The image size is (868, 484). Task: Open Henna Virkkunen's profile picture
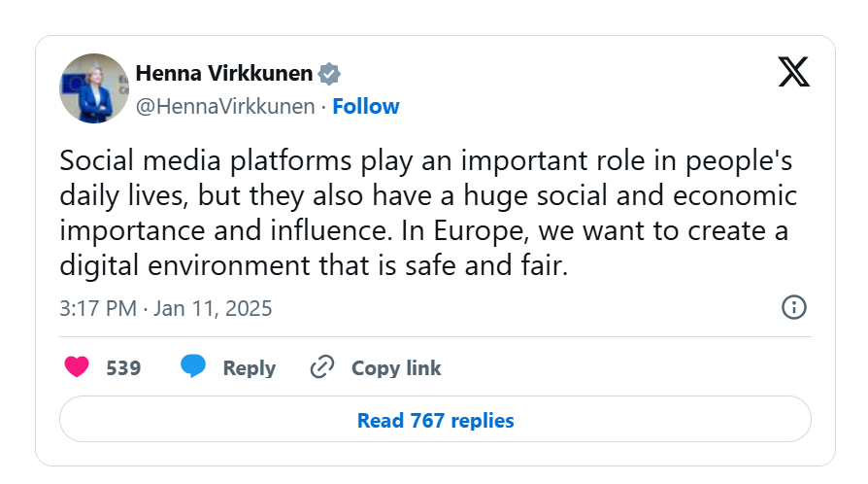coord(94,88)
